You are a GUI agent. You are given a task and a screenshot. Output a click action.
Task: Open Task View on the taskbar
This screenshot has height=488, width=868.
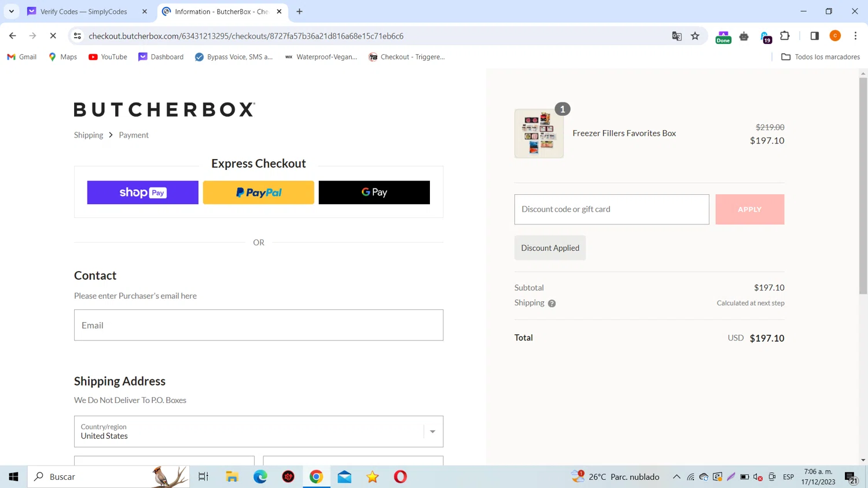click(x=203, y=476)
